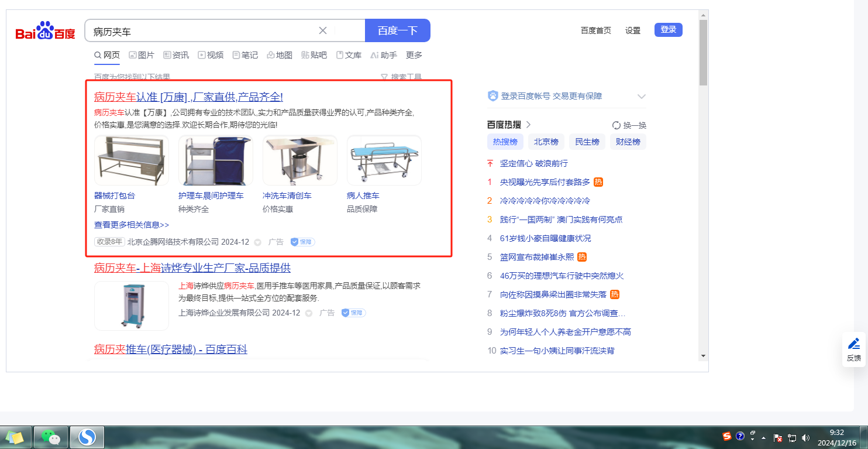
Task: Open the 病历夹推车 百度百科 result
Action: 171,349
